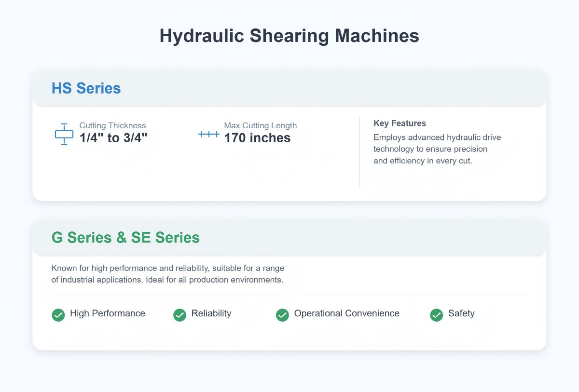The image size is (579, 392).
Task: Select the Operational Convenience checkmark icon
Action: click(282, 315)
